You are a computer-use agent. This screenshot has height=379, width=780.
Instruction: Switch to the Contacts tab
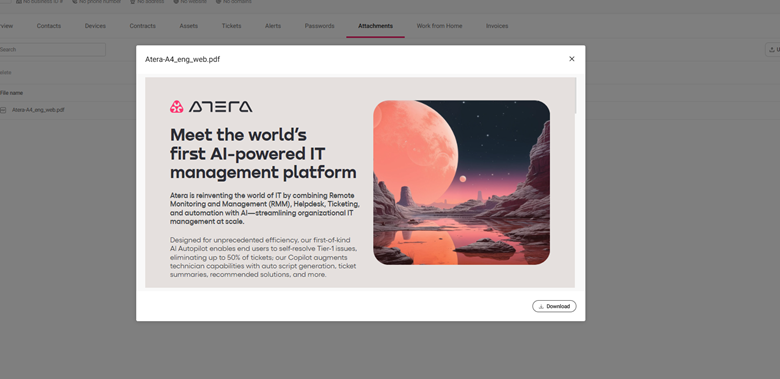[49, 26]
